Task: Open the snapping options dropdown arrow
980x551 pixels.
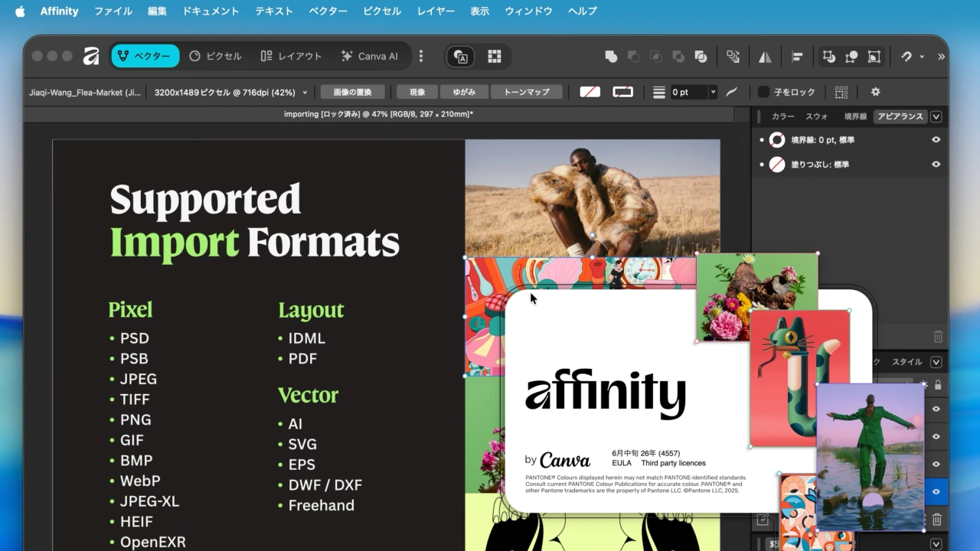Action: (x=921, y=57)
